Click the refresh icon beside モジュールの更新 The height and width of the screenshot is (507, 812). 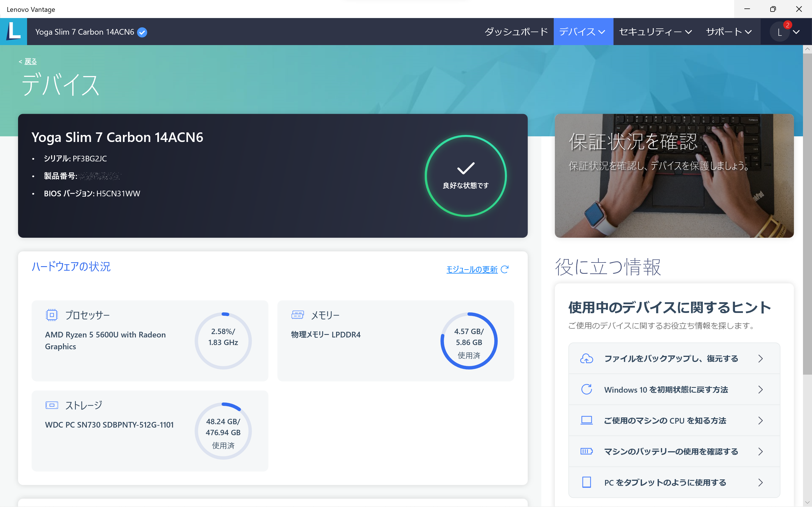tap(505, 269)
